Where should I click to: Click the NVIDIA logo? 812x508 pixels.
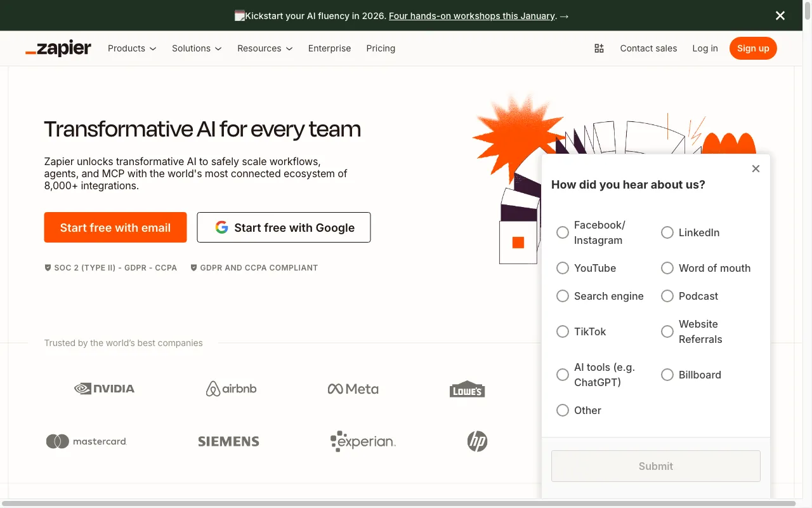105,389
